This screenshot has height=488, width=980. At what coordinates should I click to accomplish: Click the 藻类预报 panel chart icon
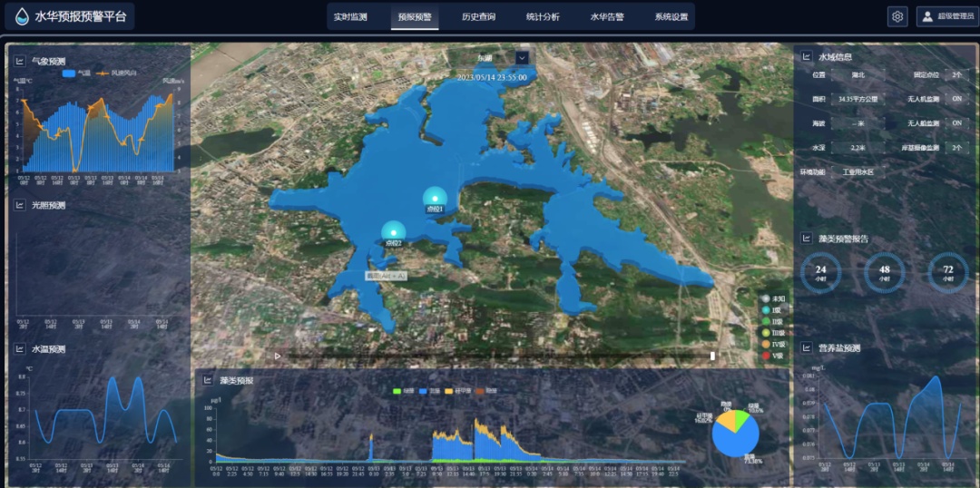208,380
